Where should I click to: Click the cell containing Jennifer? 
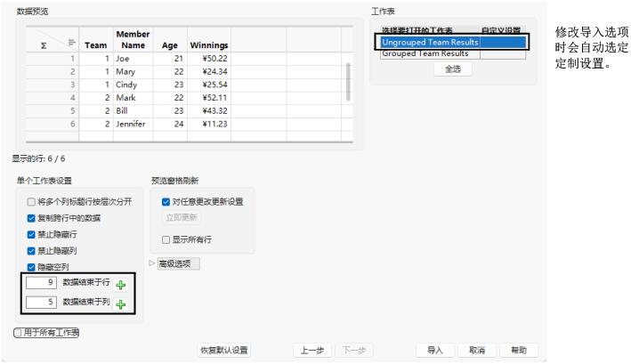coord(133,124)
